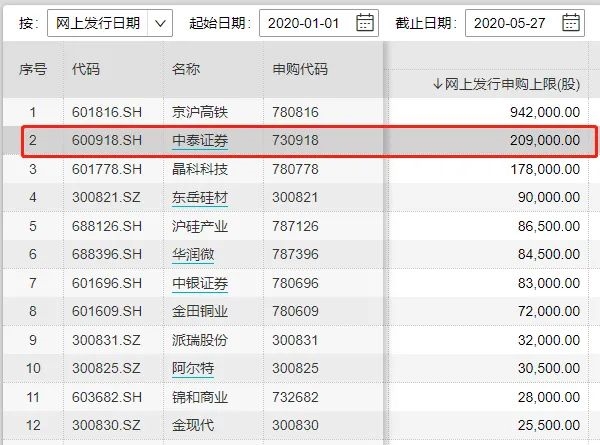600x445 pixels.
Task: Click the 名称 column header
Action: click(186, 69)
